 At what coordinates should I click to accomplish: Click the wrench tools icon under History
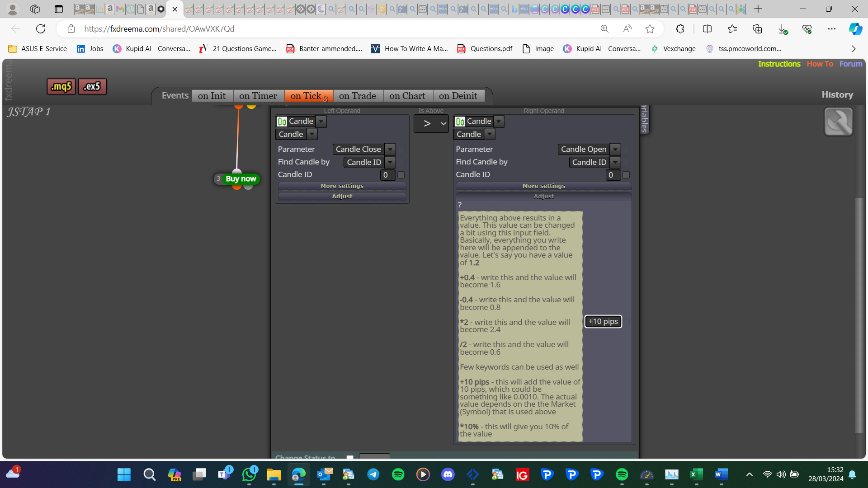coord(838,122)
